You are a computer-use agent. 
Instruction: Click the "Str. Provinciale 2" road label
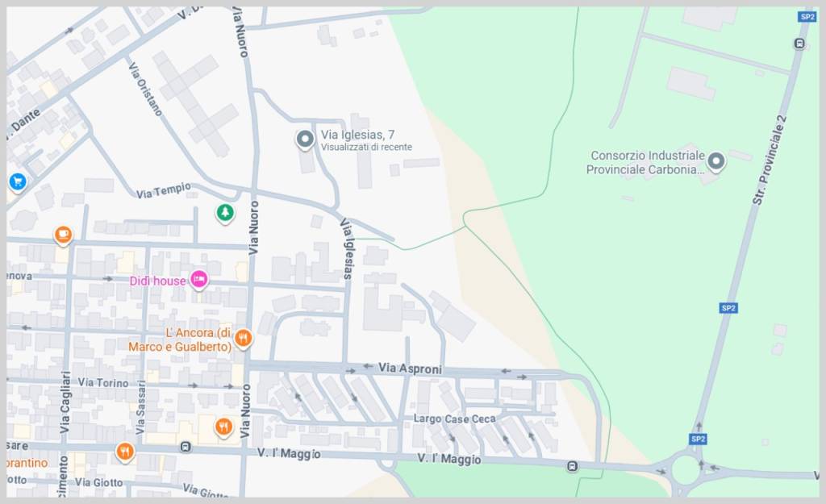769,160
